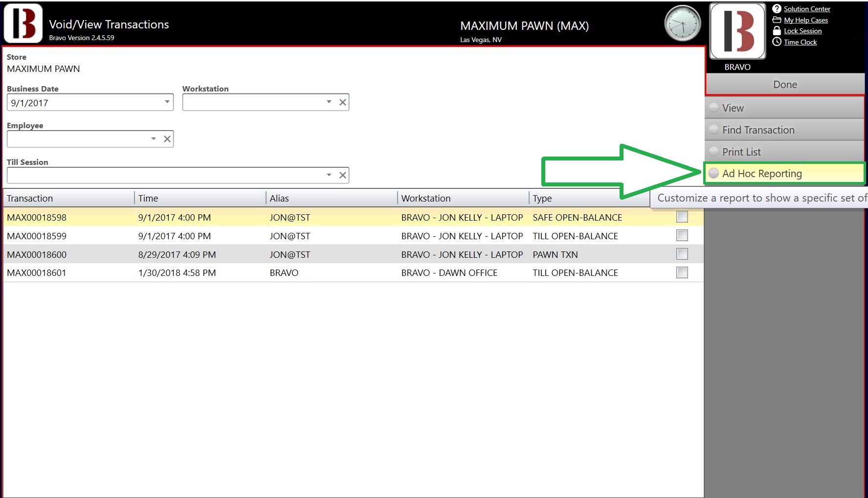The width and height of the screenshot is (868, 498).
Task: Click the 8/29/2017 4:09 PM time cell
Action: 177,254
